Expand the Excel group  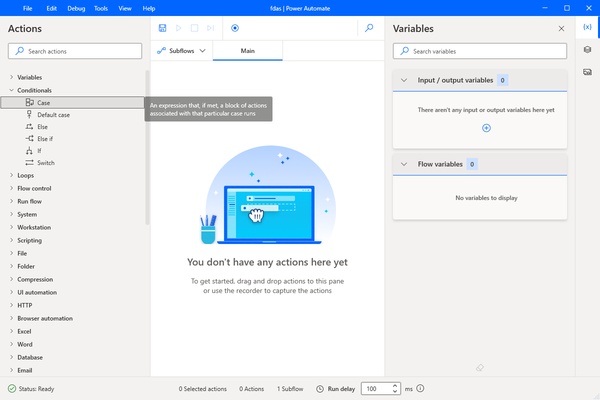(11, 331)
